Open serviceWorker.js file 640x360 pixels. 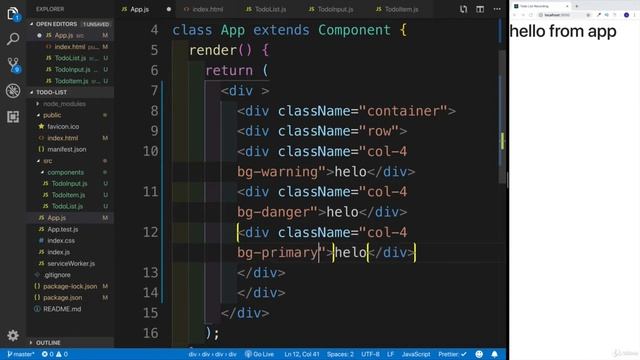coord(71,264)
